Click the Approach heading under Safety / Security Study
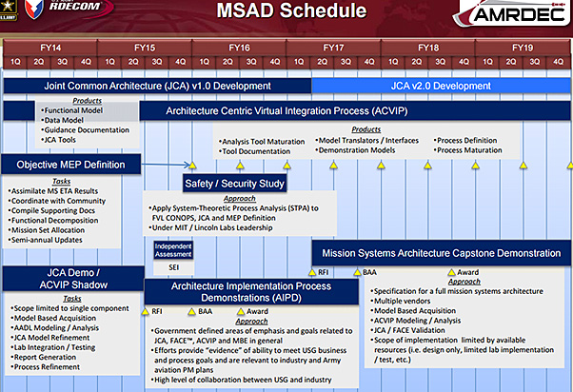The height and width of the screenshot is (392, 573). (240, 198)
